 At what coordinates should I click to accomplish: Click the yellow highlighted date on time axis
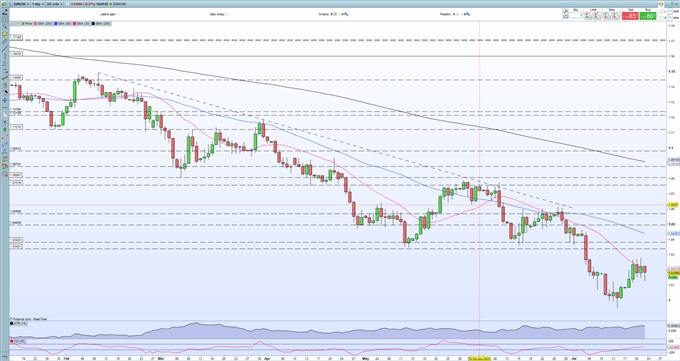[x=479, y=359]
